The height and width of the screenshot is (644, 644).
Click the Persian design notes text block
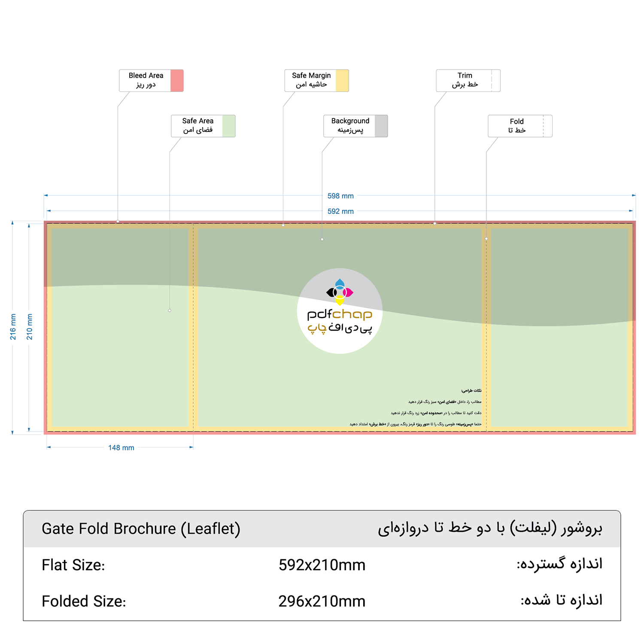pos(416,407)
